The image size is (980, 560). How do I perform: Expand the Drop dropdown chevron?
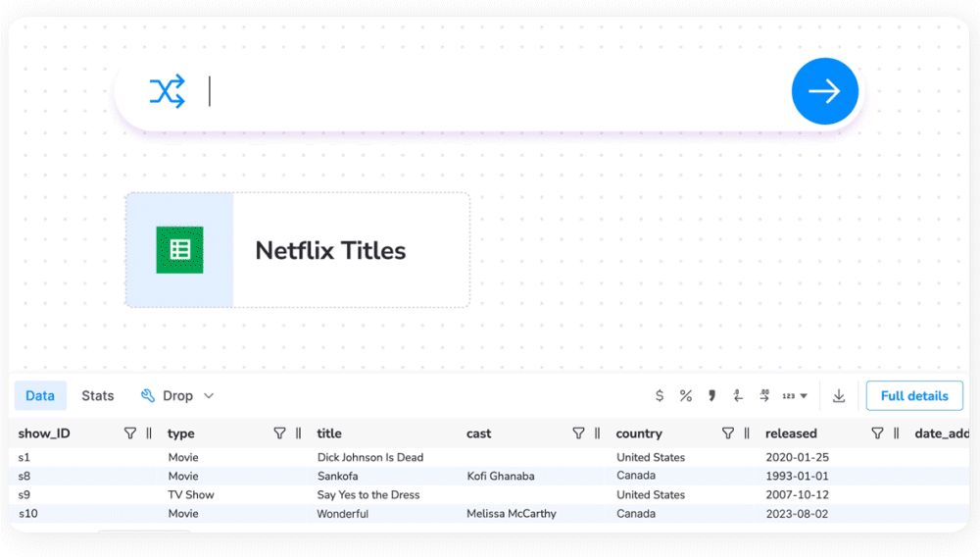[x=209, y=395]
